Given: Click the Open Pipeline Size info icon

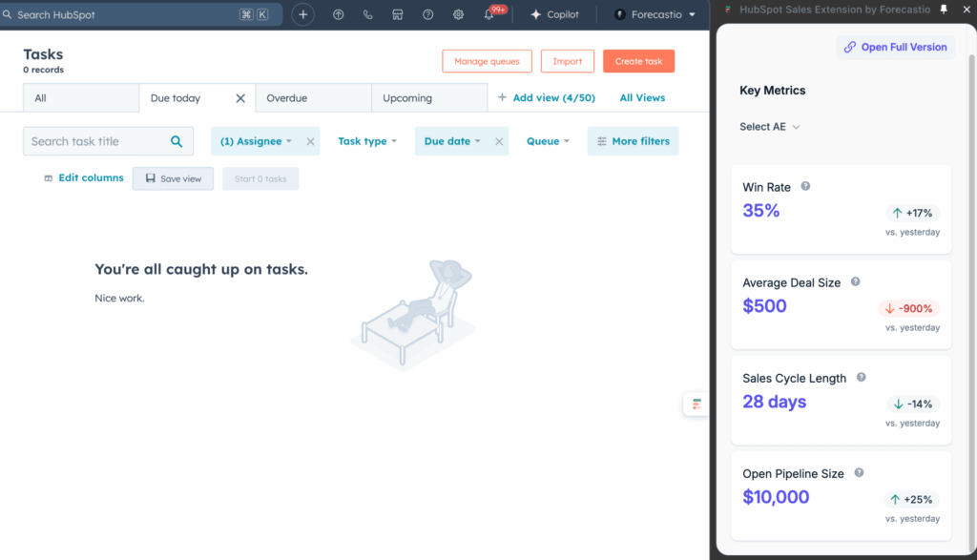Looking at the screenshot, I should [860, 473].
